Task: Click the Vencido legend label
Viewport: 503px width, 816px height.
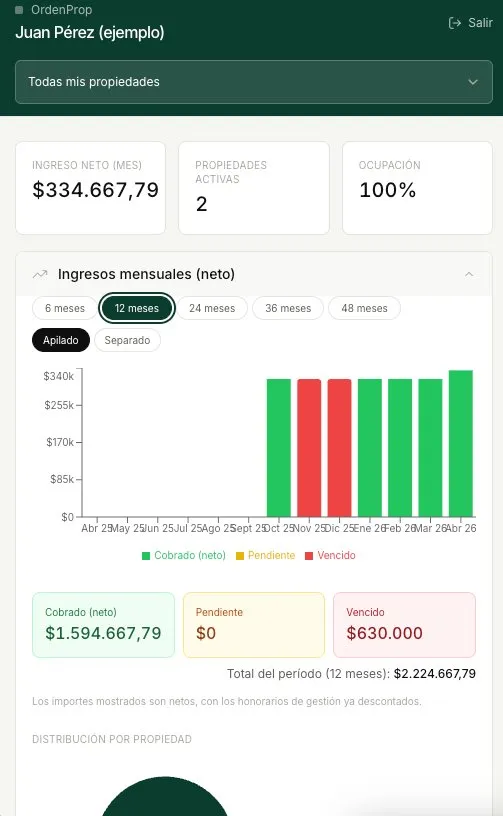Action: coord(337,556)
